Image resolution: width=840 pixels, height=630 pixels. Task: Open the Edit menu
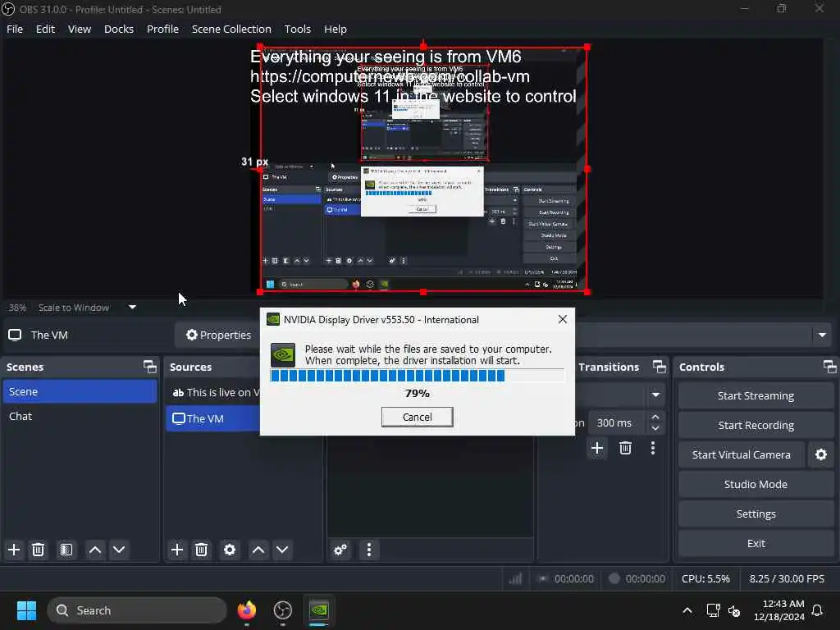pyautogui.click(x=46, y=29)
